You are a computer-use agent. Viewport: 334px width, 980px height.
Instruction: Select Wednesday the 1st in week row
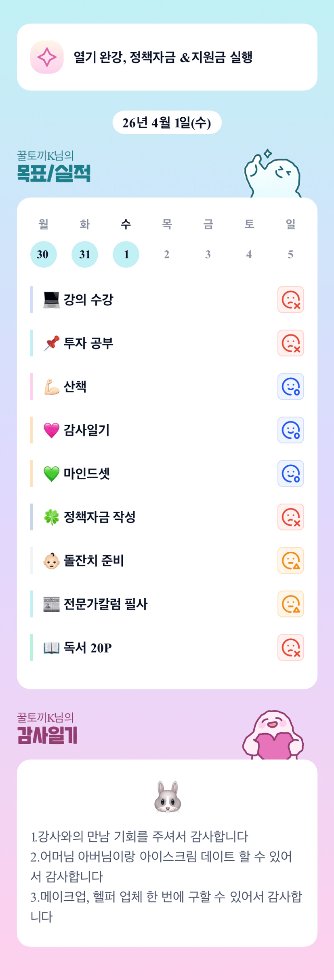[126, 254]
